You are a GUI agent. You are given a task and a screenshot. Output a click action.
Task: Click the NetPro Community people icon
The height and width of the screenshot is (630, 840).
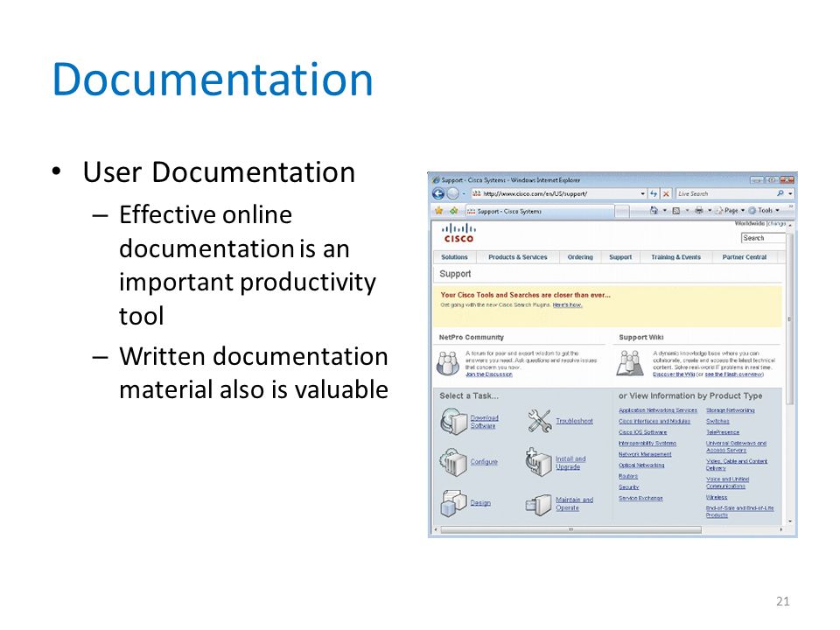pyautogui.click(x=448, y=363)
